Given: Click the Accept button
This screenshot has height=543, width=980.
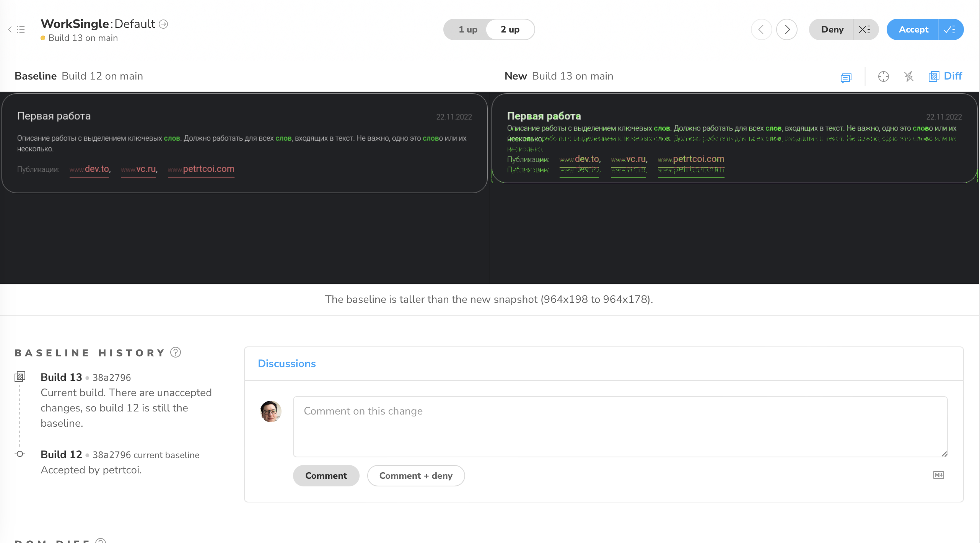Looking at the screenshot, I should pyautogui.click(x=913, y=29).
